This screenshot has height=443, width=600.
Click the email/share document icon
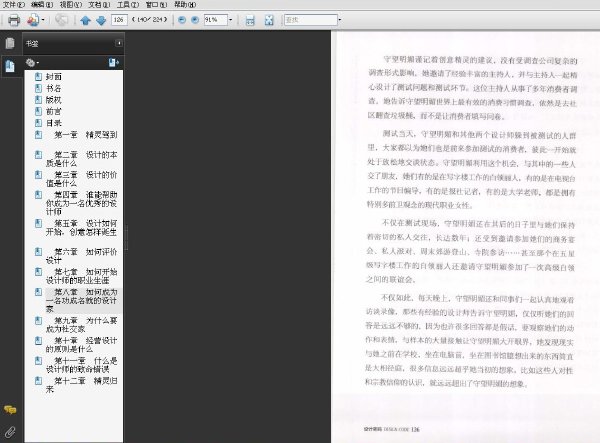(33, 20)
